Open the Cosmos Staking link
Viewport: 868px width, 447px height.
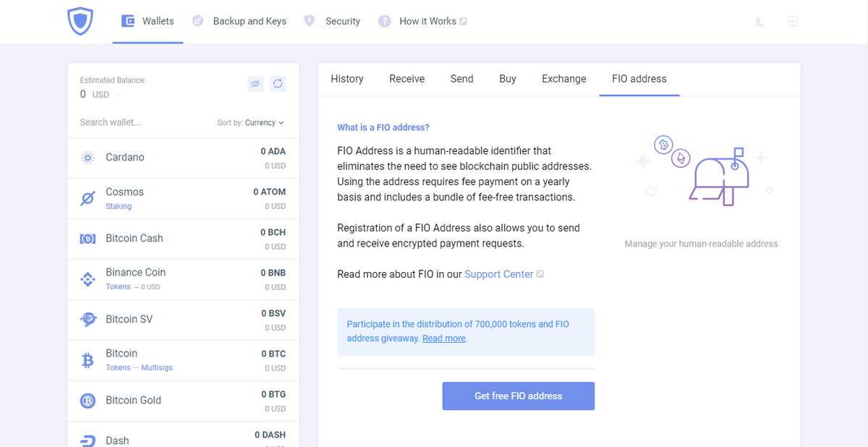tap(119, 206)
